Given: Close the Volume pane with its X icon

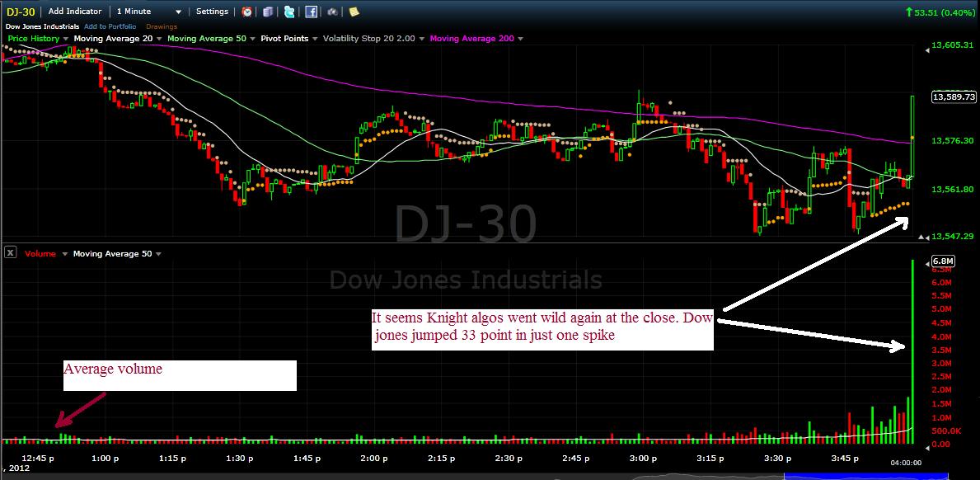Looking at the screenshot, I should pos(10,252).
